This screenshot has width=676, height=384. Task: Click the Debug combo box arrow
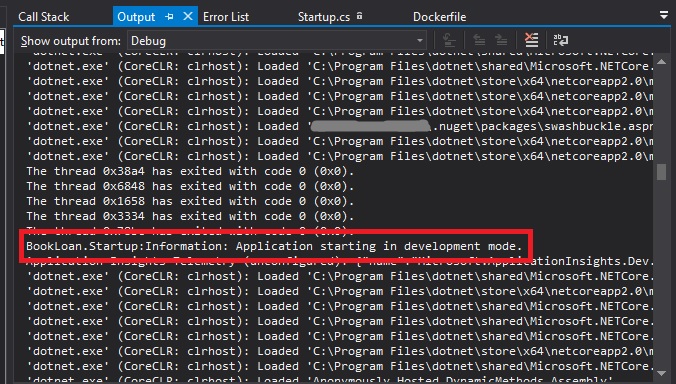pyautogui.click(x=419, y=41)
